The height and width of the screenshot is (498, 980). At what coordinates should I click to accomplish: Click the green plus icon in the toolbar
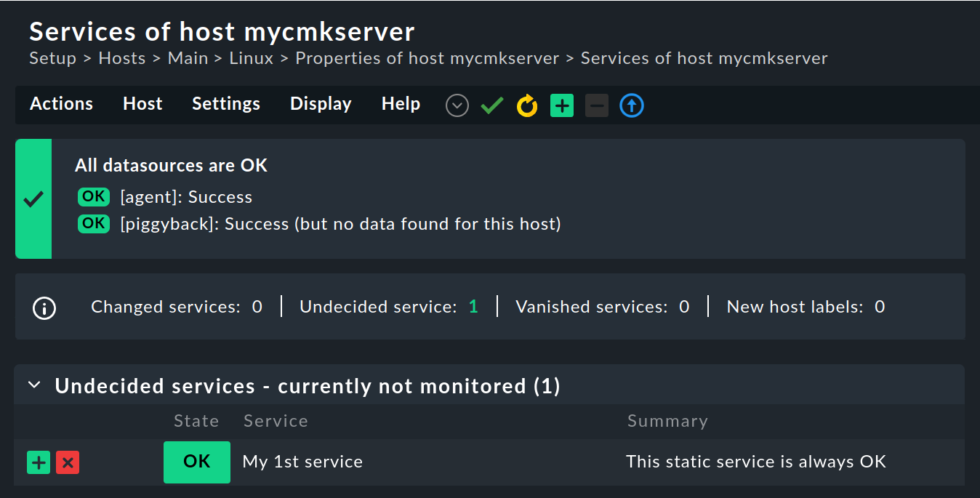click(562, 106)
